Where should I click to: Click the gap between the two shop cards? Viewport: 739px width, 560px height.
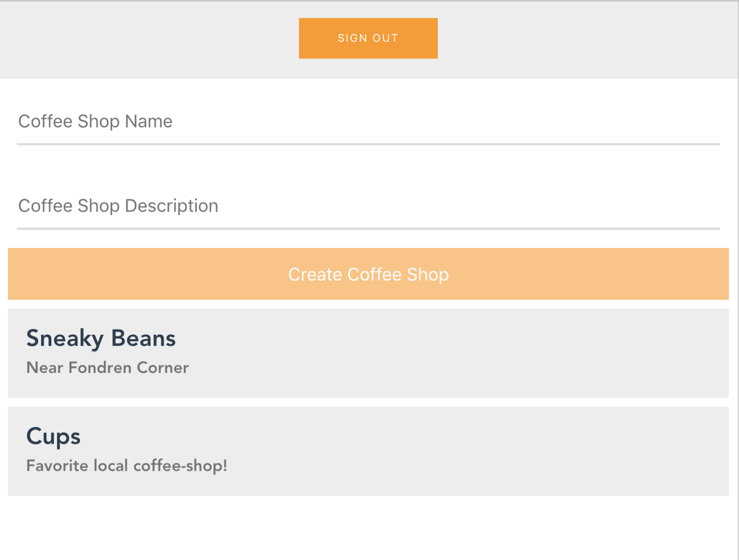coord(368,402)
